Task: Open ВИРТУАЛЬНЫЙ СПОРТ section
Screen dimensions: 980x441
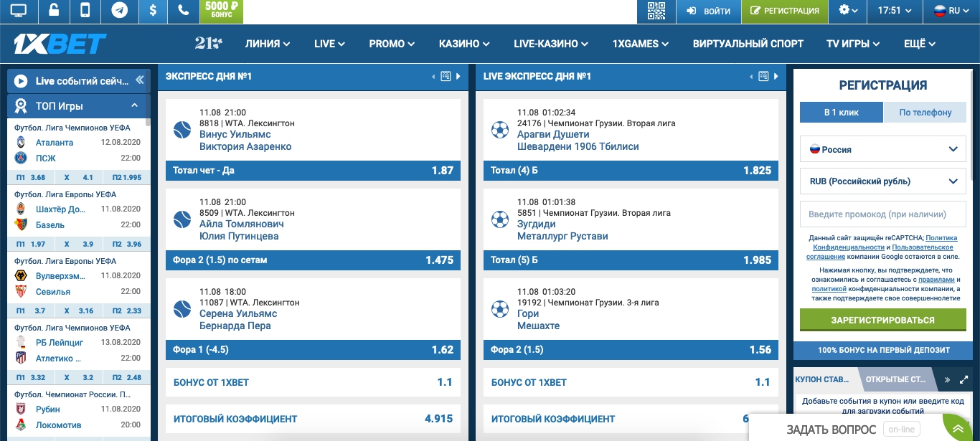Action: coord(748,44)
